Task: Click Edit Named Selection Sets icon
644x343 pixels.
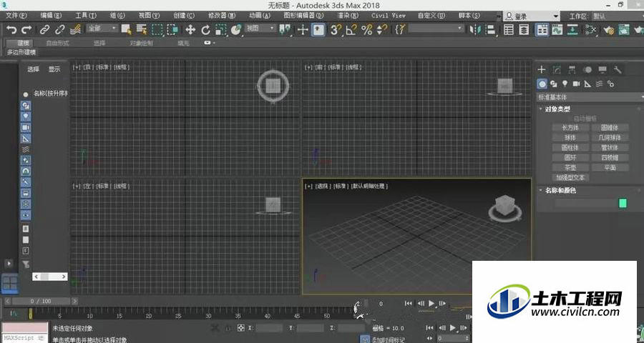Action: coord(399,29)
